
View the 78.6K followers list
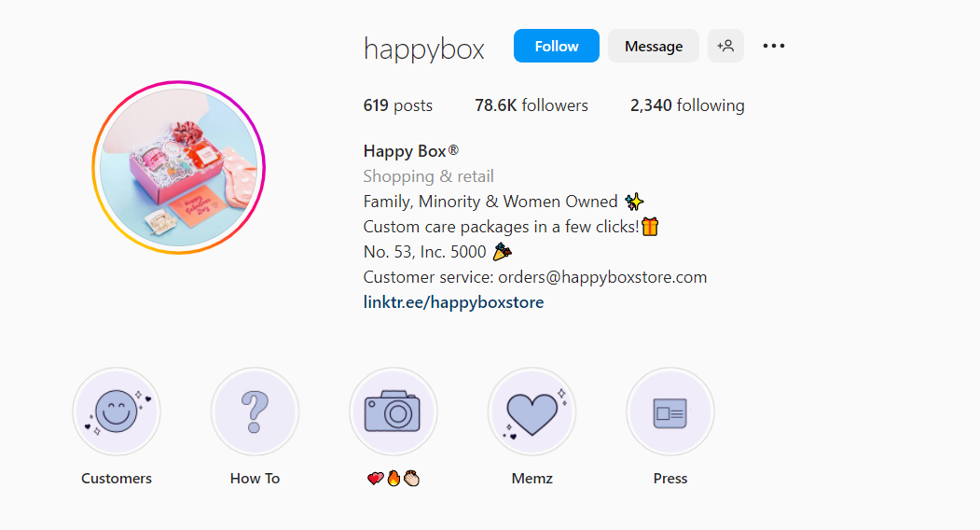(531, 105)
